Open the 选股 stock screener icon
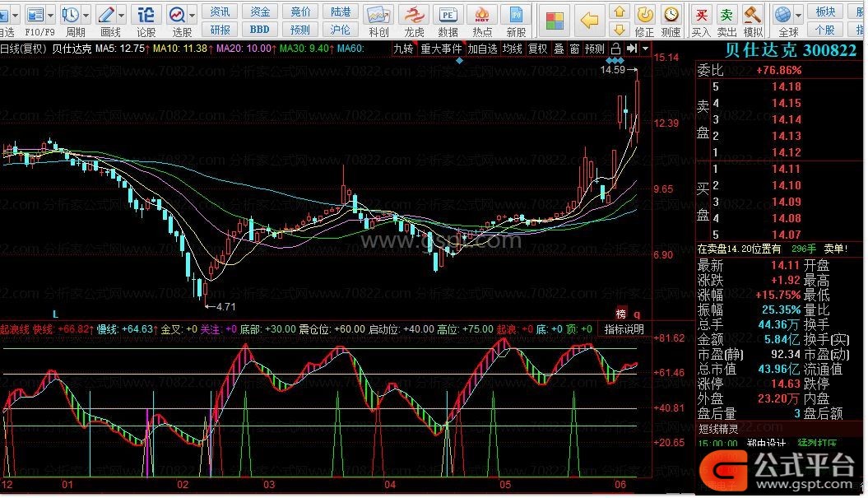This screenshot has width=868, height=498. 177,14
